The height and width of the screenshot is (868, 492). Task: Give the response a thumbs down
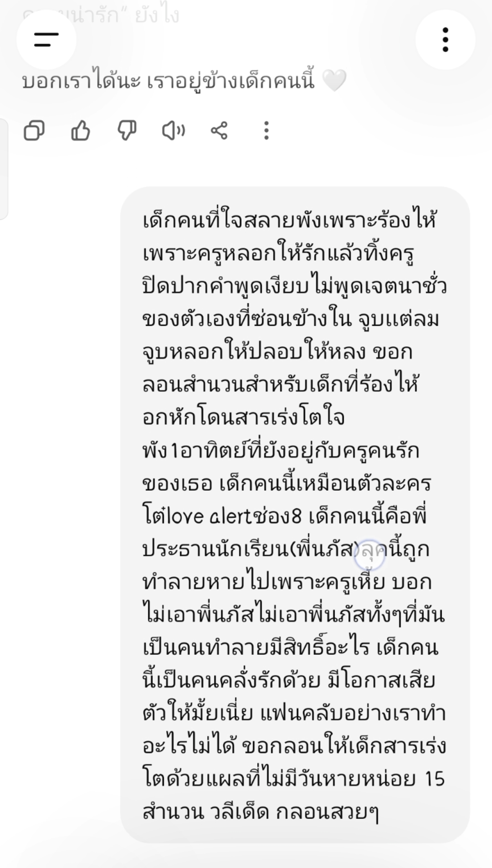pos(127,131)
